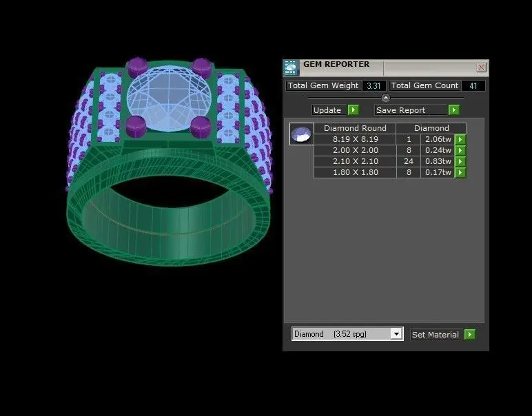Click the Diamond Round column header
Image resolution: width=532 pixels, height=416 pixels.
coord(355,128)
